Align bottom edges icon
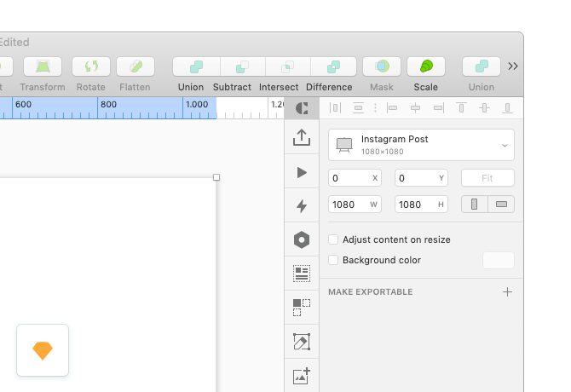571x392 pixels. pos(507,108)
